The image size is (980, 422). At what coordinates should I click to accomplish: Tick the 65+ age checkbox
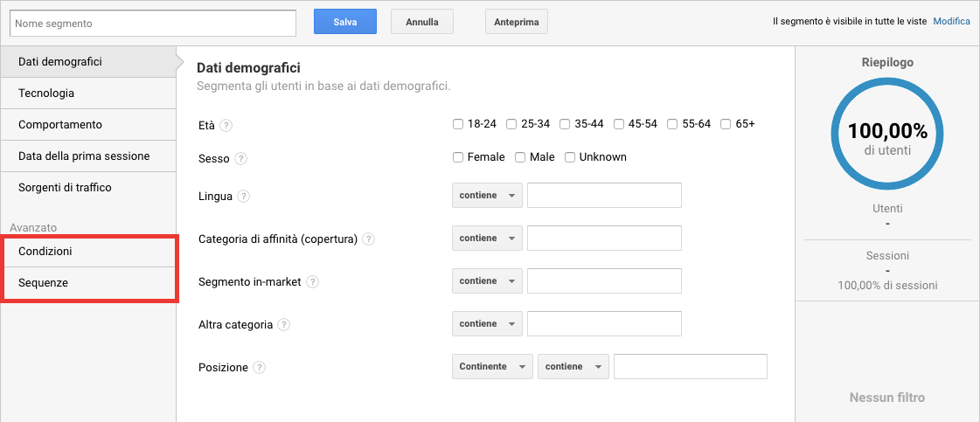click(x=726, y=124)
